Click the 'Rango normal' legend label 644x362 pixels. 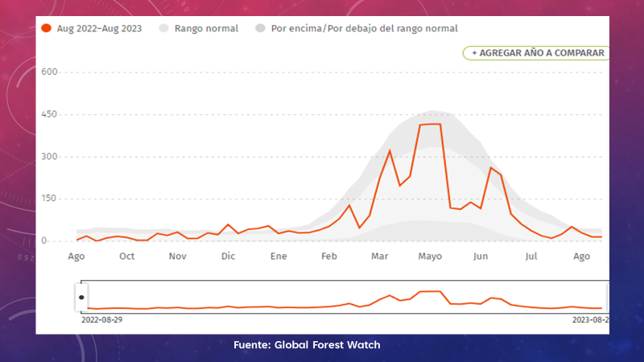(206, 28)
